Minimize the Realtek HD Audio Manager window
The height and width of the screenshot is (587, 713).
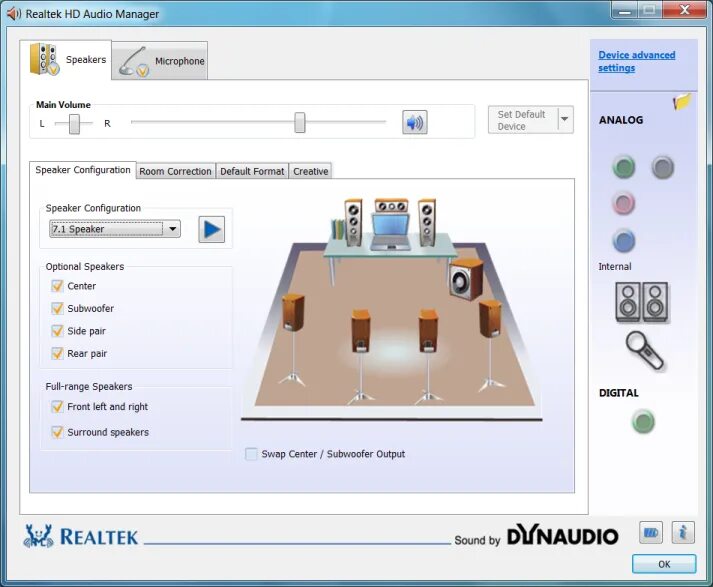click(x=625, y=10)
